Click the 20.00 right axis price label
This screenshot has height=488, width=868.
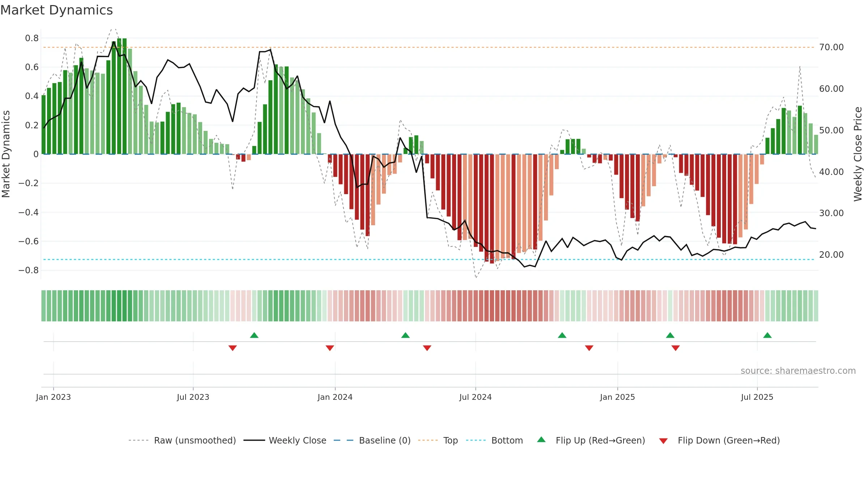[831, 255]
